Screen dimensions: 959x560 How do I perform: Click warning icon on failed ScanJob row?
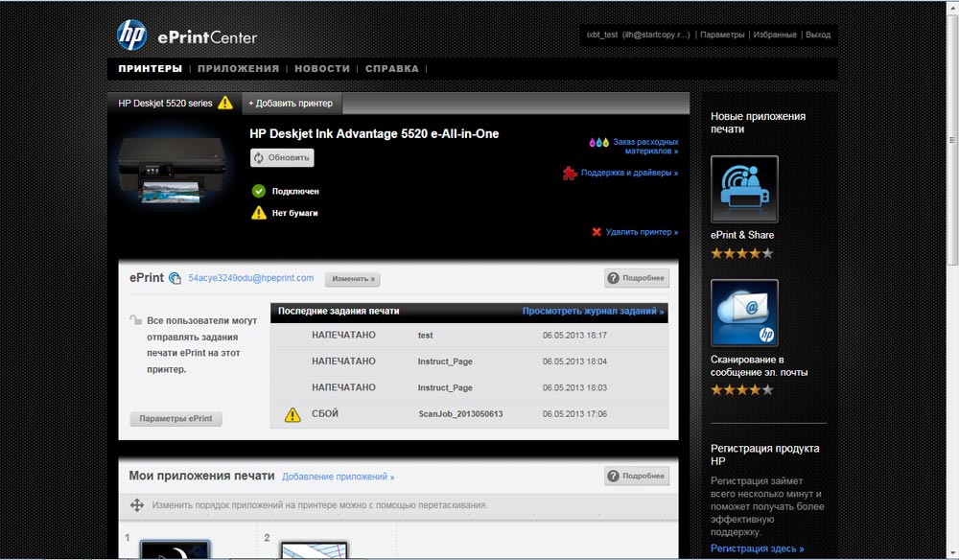tap(292, 414)
